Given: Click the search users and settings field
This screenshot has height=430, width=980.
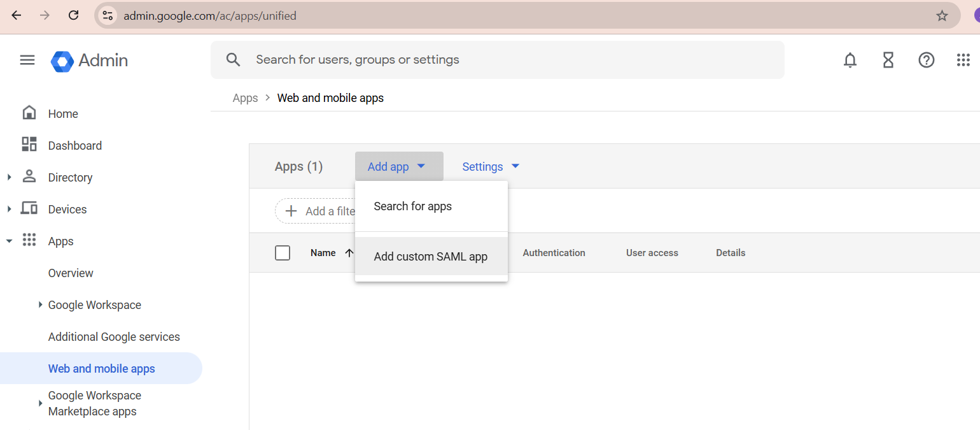Looking at the screenshot, I should (445, 59).
